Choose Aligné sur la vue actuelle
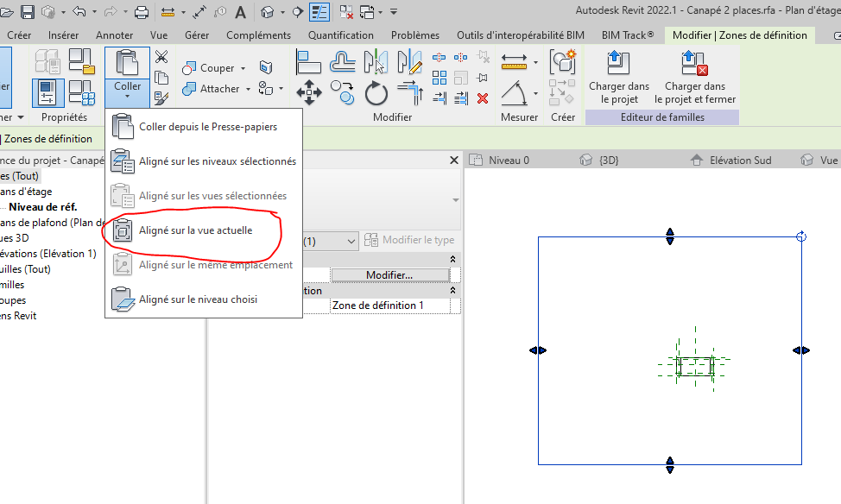The image size is (841, 504). click(x=195, y=230)
